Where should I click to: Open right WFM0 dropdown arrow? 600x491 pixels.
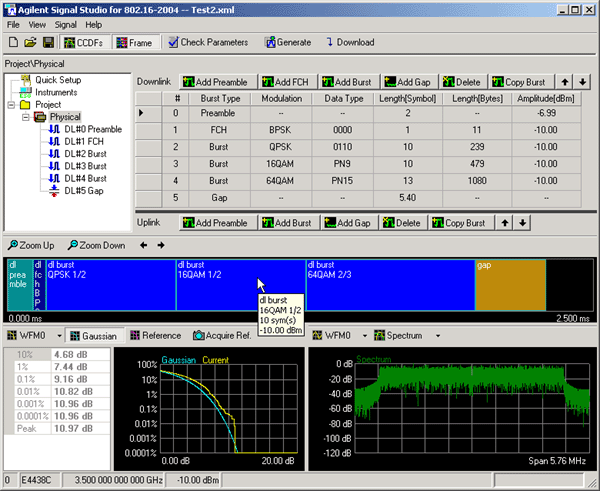(x=365, y=336)
